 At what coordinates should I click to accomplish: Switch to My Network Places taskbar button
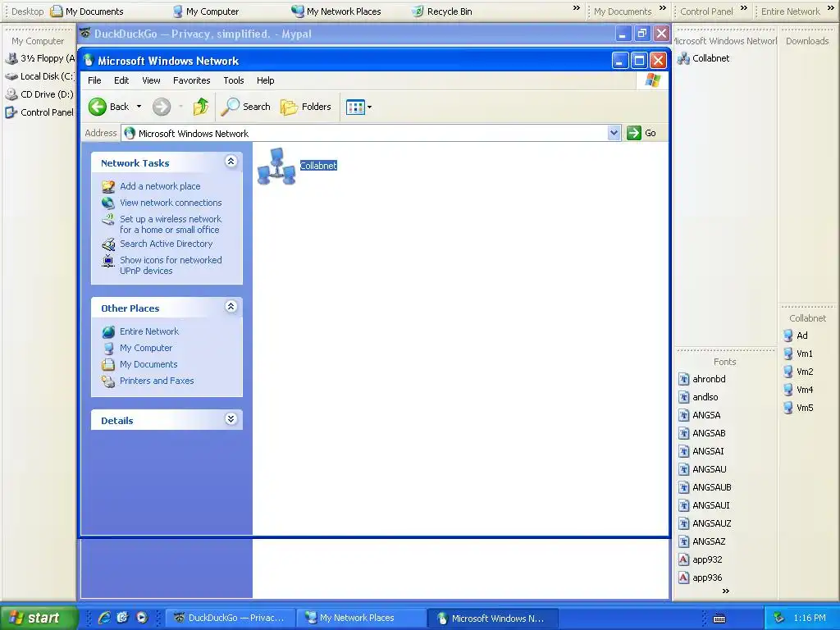(361, 618)
